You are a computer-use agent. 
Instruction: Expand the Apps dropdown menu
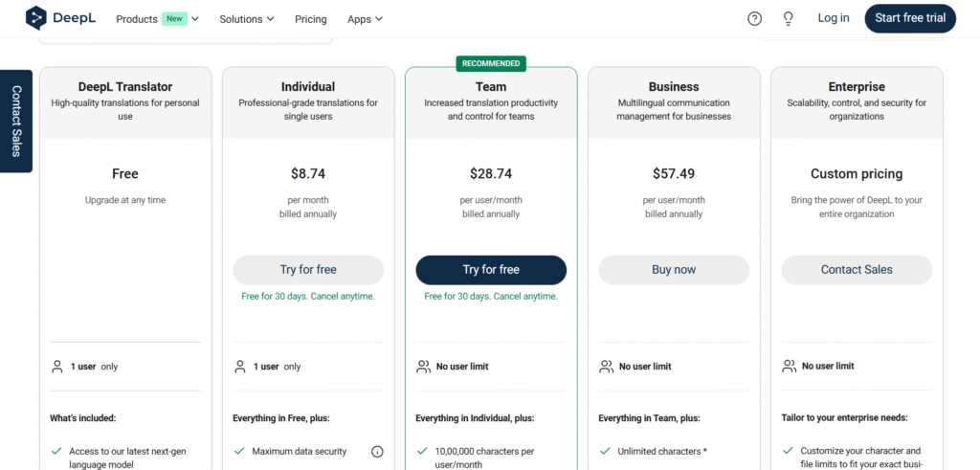coord(365,19)
